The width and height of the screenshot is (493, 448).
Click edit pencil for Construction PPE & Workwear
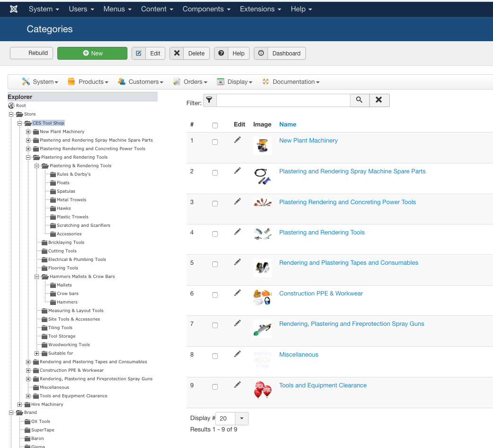238,293
